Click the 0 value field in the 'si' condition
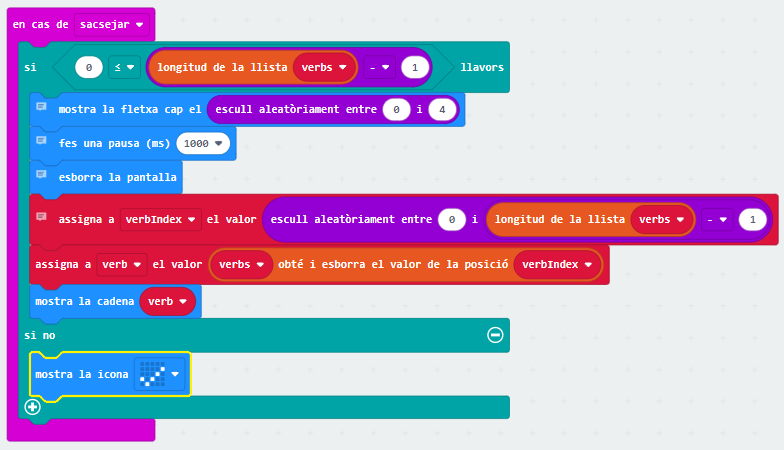This screenshot has width=784, height=450. click(89, 67)
